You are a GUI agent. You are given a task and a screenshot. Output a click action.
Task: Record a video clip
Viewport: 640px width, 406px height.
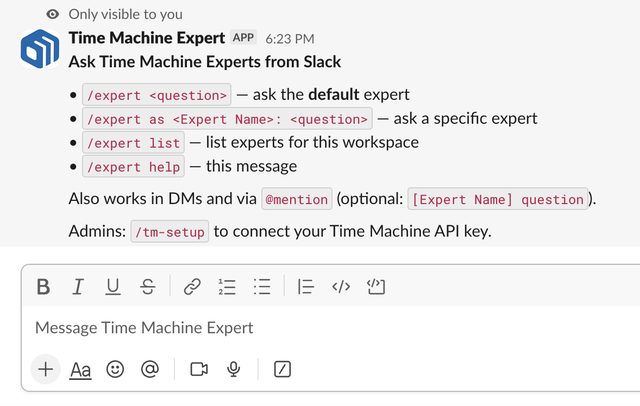[199, 369]
